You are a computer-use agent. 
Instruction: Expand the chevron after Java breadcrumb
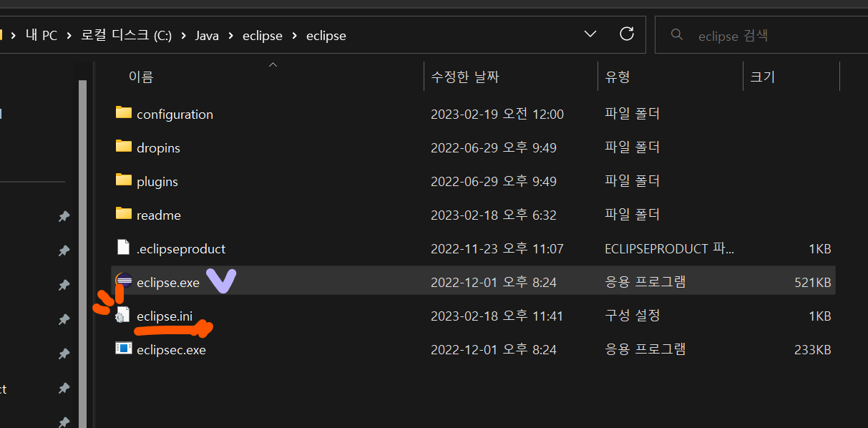pos(231,35)
